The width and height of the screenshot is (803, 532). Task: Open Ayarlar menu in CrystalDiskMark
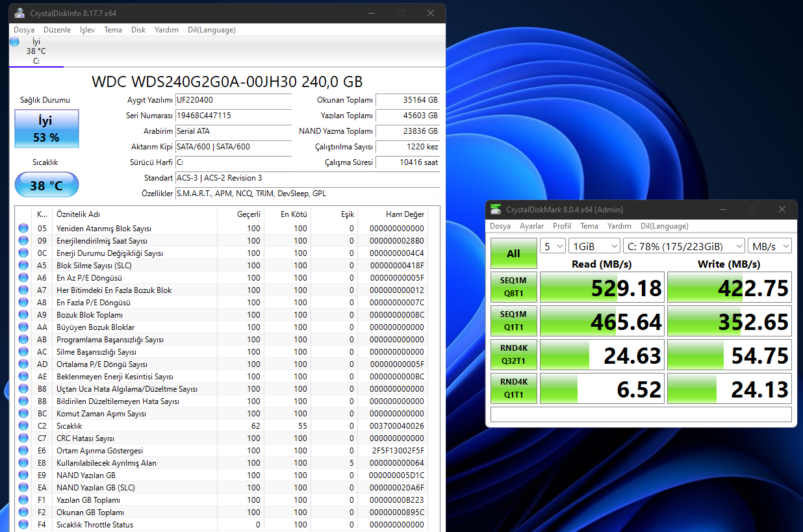532,226
